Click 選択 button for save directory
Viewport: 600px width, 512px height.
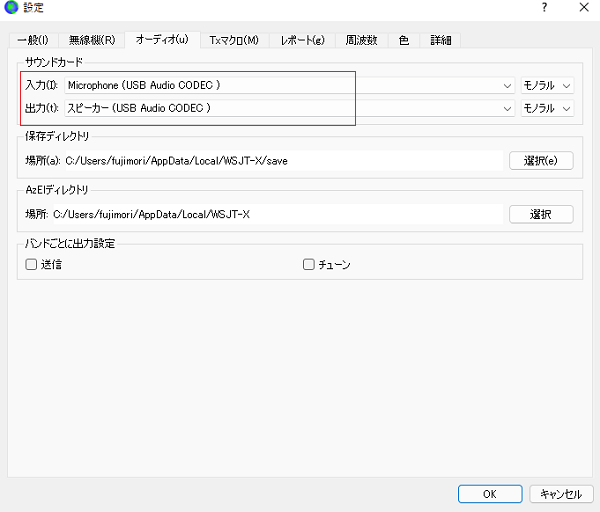541,160
